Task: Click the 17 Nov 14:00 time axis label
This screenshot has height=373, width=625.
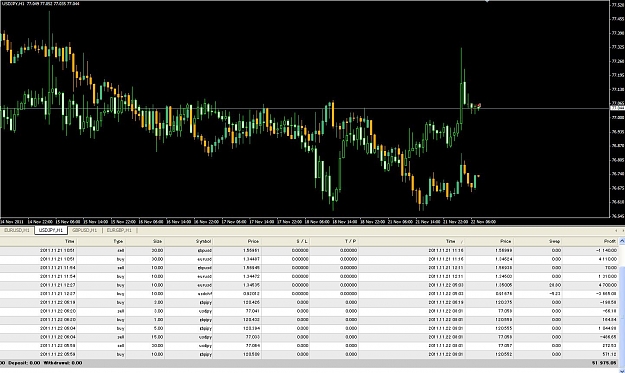Action: pos(262,222)
